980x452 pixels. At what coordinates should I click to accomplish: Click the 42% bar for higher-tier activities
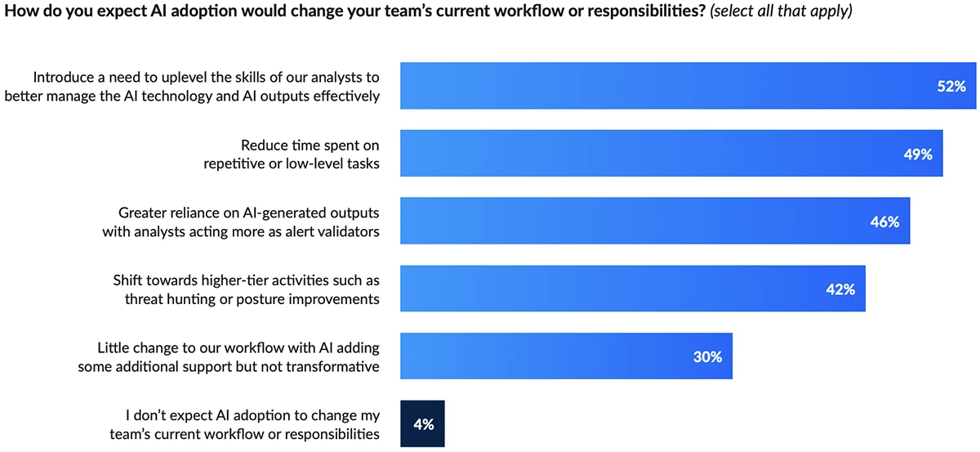pyautogui.click(x=604, y=289)
